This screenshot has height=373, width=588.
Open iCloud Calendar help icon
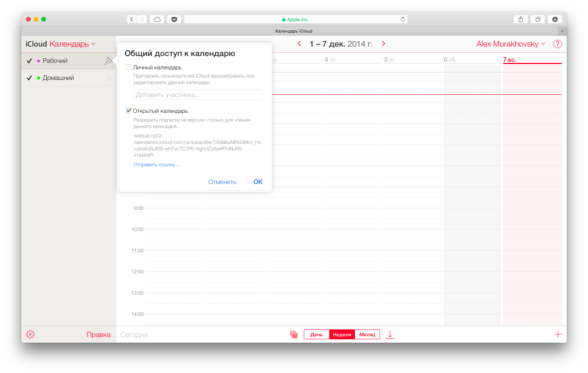[x=558, y=44]
